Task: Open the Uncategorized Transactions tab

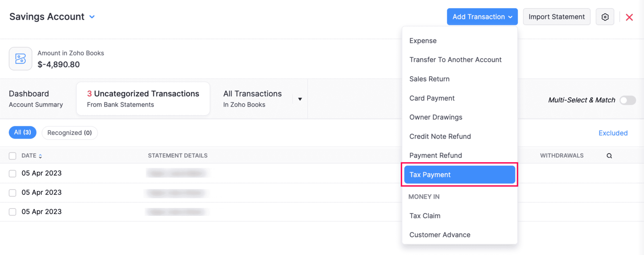Action: point(143,98)
